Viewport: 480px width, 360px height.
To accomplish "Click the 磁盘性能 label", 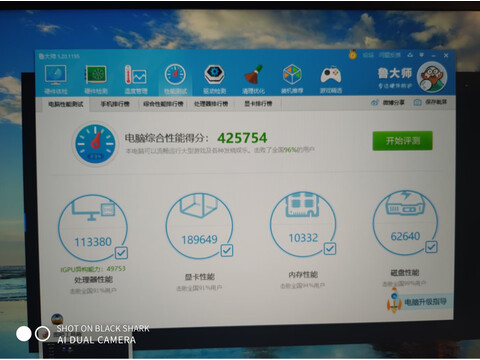I will click(x=405, y=273).
